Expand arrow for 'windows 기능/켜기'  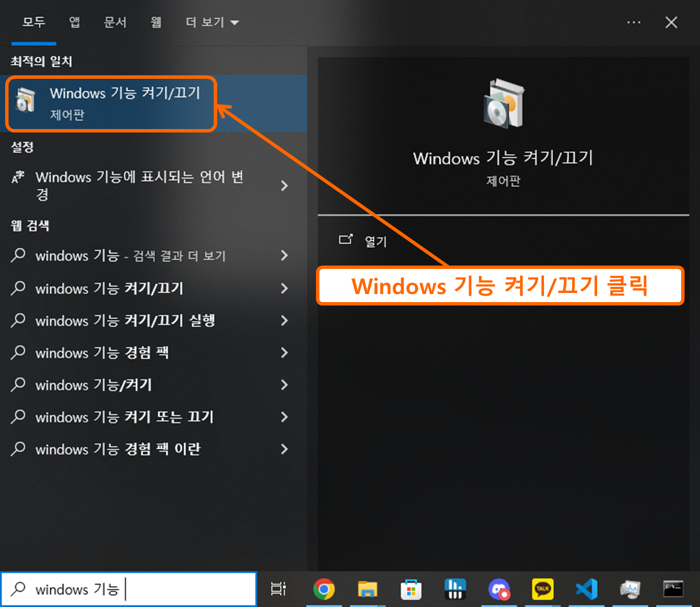point(285,384)
